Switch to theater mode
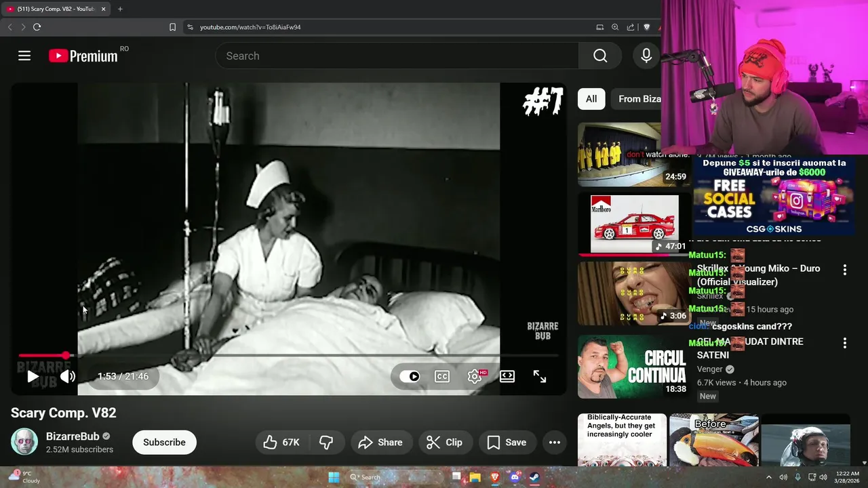868x488 pixels. point(507,376)
